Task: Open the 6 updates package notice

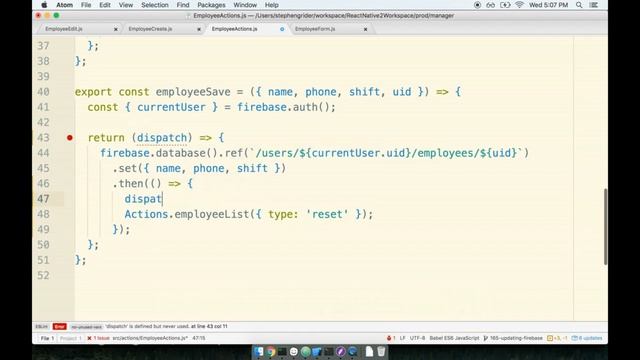Action: point(587,338)
